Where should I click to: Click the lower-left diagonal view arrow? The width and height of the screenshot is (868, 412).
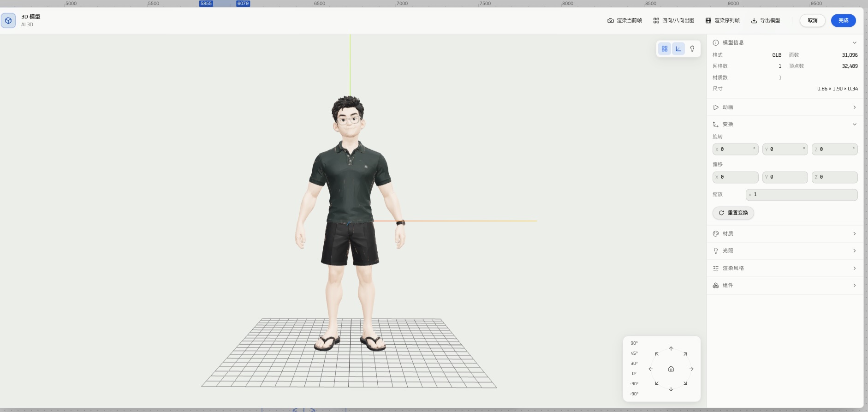tap(657, 383)
